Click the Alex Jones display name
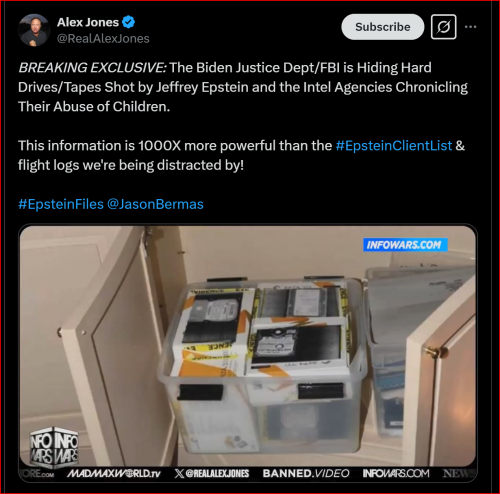This screenshot has width=500, height=494. (x=88, y=22)
